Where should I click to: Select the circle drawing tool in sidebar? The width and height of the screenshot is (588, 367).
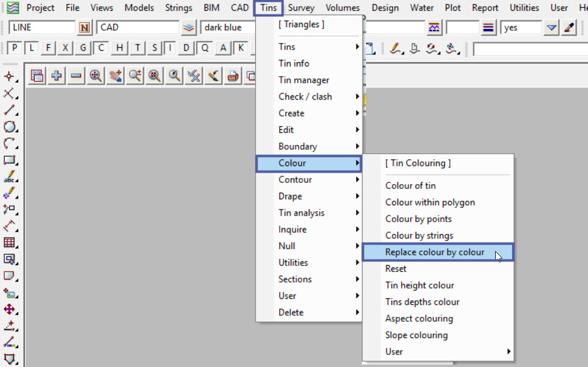click(9, 127)
